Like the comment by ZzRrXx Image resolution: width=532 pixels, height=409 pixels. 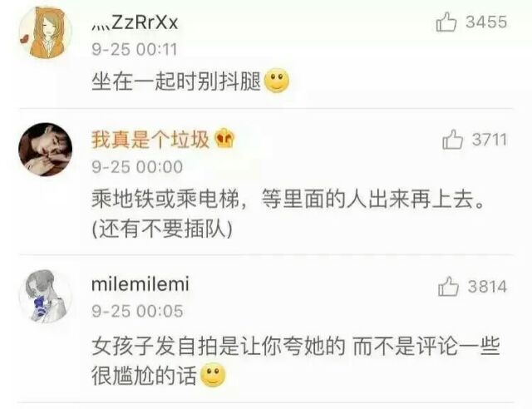tap(446, 22)
